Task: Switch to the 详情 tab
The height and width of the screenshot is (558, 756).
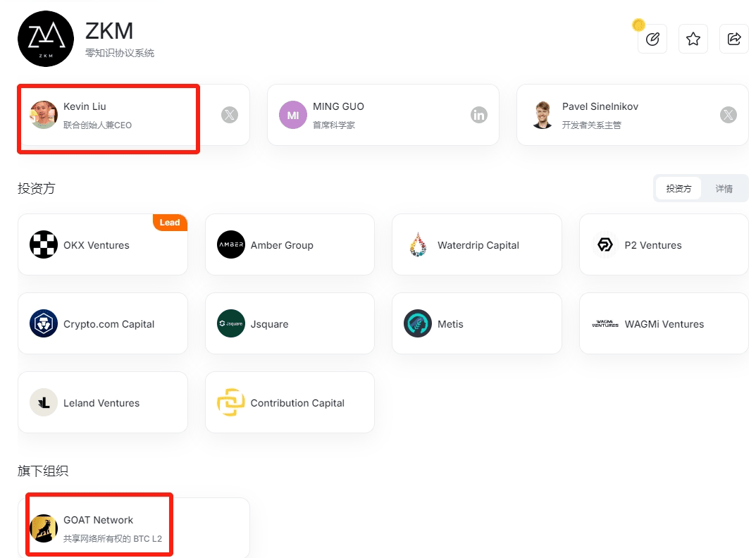Action: click(x=724, y=189)
